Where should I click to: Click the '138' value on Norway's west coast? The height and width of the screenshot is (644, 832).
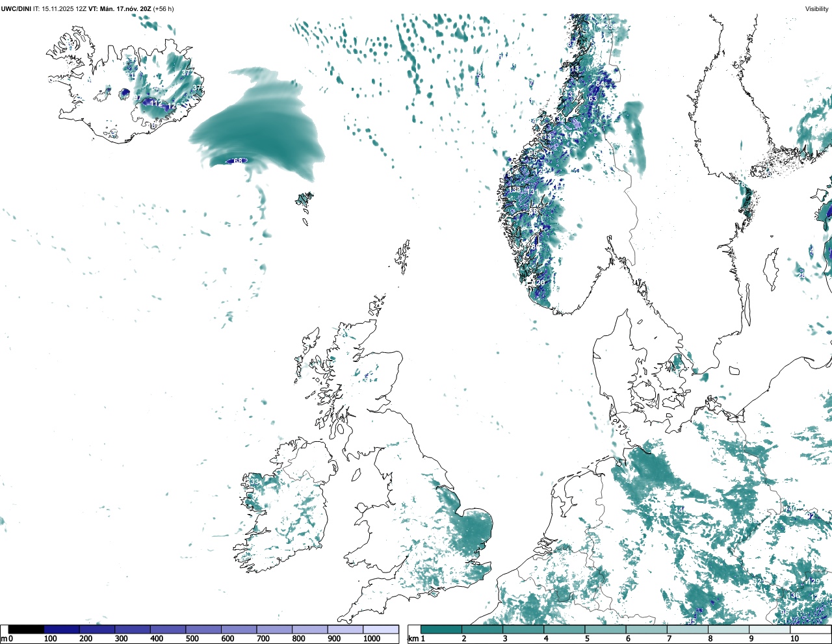click(x=515, y=190)
